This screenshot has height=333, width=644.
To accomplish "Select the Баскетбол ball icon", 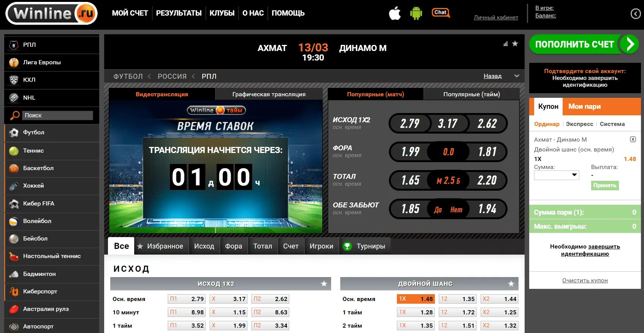I will coord(14,168).
